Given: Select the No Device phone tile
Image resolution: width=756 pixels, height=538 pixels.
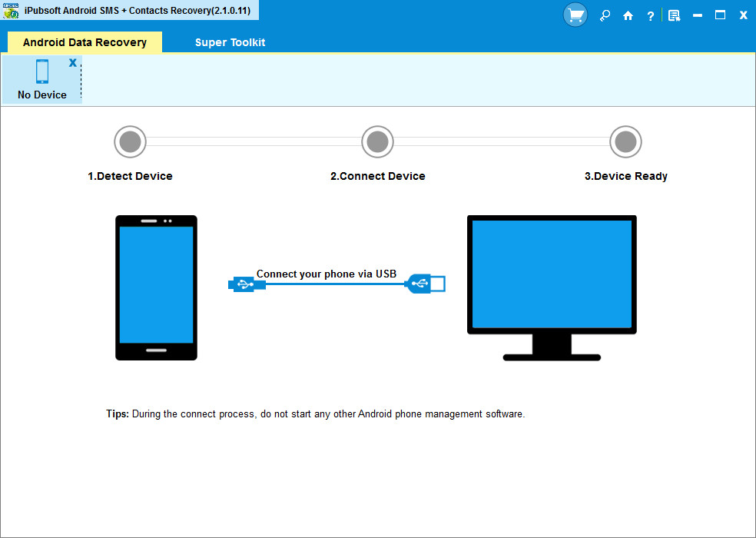Looking at the screenshot, I should (42, 79).
